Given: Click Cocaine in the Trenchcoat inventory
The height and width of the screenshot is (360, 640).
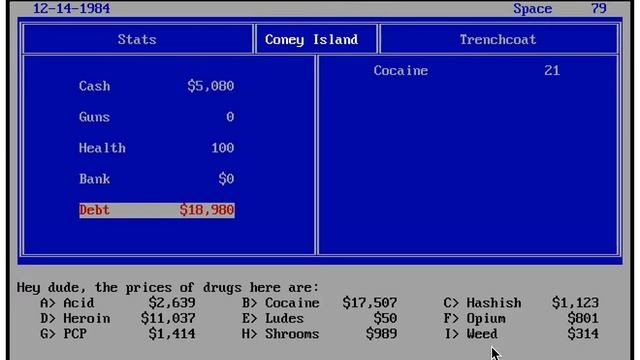Looking at the screenshot, I should pyautogui.click(x=400, y=71).
